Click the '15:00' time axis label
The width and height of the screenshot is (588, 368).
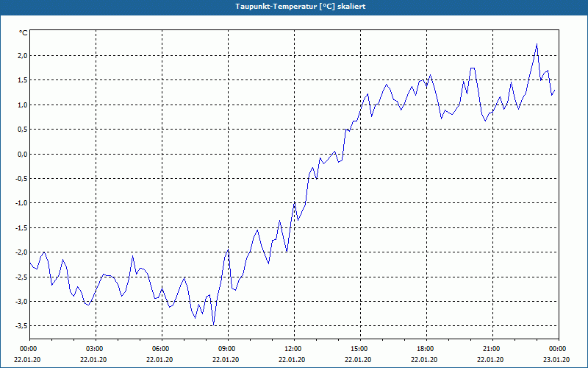point(360,349)
